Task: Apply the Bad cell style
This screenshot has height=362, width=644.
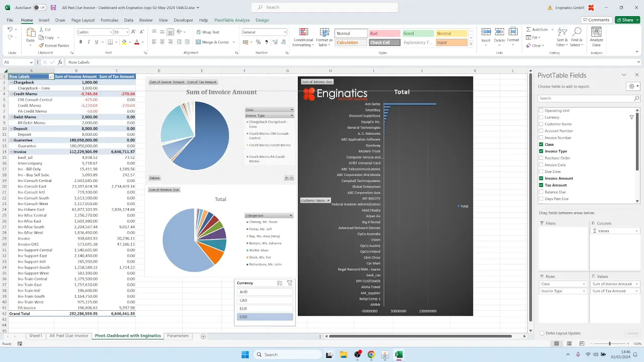Action: (385, 34)
